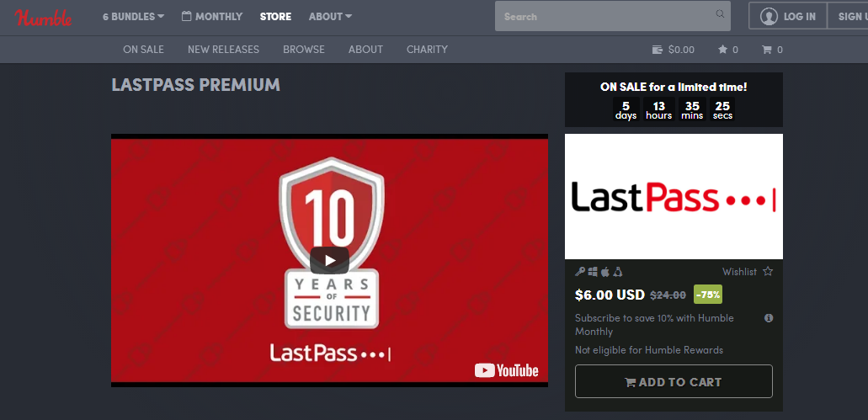Expand the top About dropdown
The width and height of the screenshot is (868, 420).
pyautogui.click(x=331, y=17)
